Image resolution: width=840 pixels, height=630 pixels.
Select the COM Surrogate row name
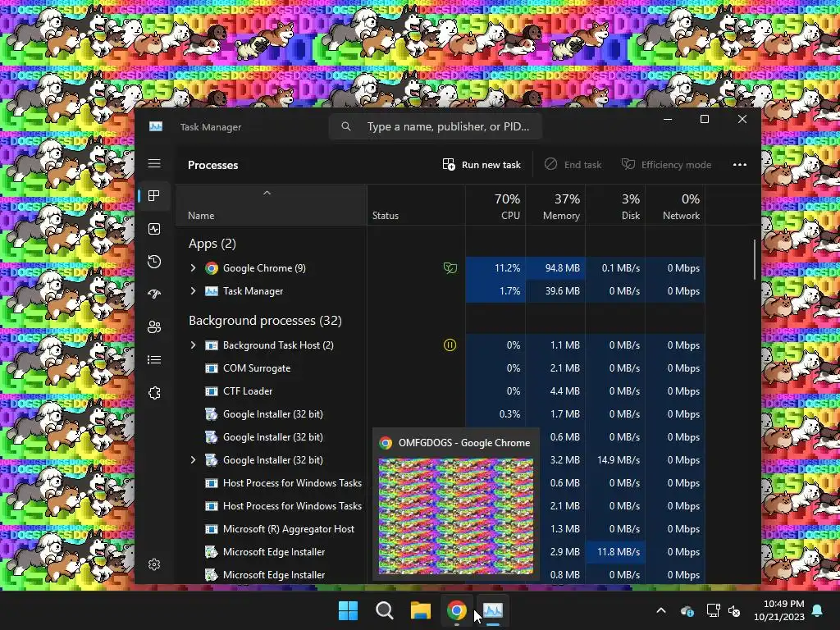tap(257, 368)
